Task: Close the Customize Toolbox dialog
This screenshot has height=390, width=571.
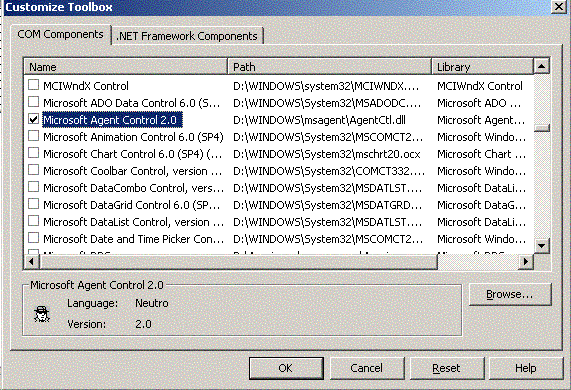Action: tap(559, 7)
